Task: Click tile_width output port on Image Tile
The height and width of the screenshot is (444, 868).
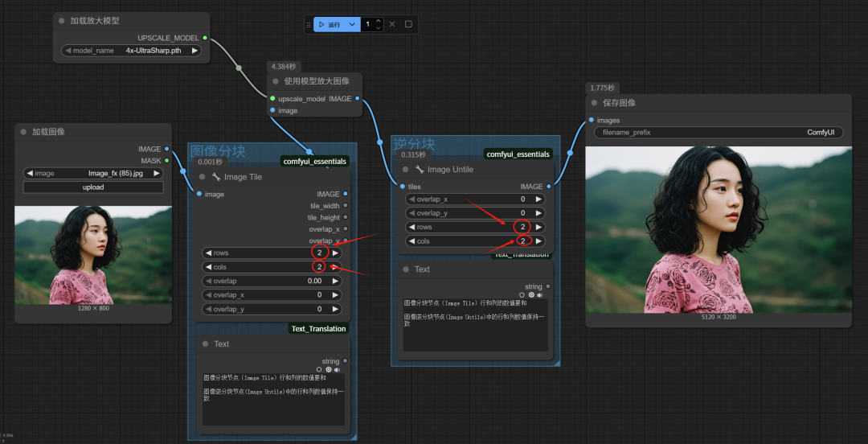Action: [346, 206]
